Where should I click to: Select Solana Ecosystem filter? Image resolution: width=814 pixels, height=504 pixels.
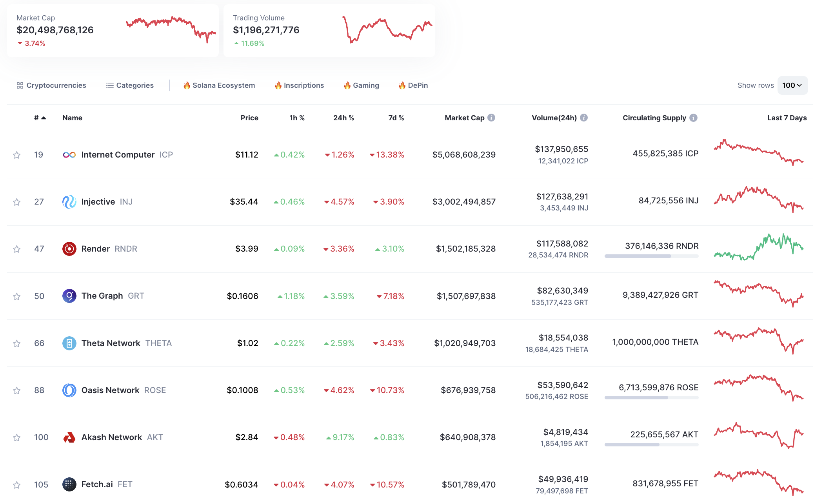[x=219, y=85]
